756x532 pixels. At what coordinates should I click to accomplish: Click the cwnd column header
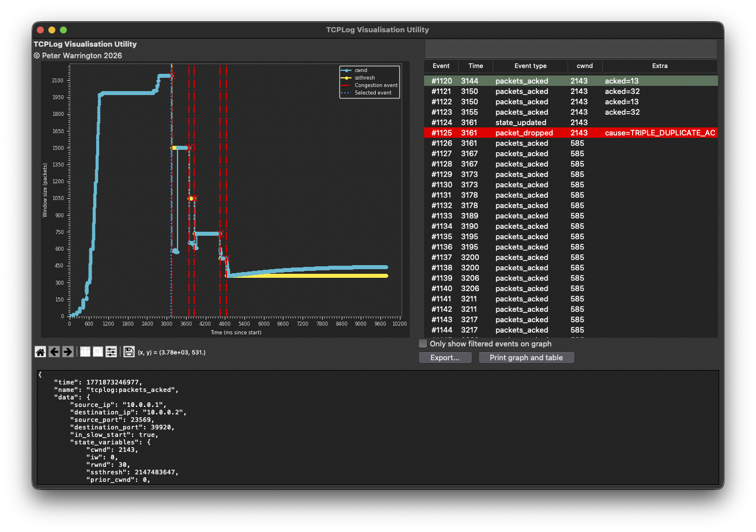tap(585, 66)
